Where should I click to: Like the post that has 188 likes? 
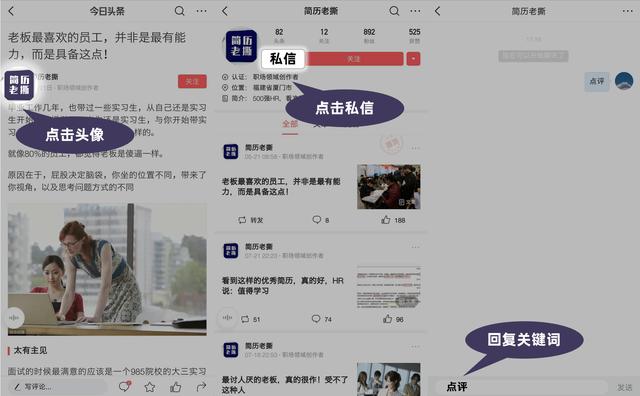click(x=393, y=220)
